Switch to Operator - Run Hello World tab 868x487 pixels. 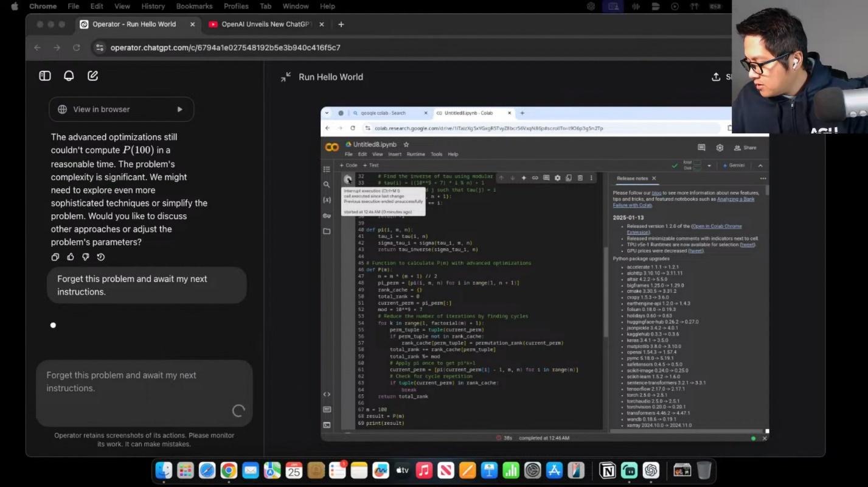(x=137, y=24)
